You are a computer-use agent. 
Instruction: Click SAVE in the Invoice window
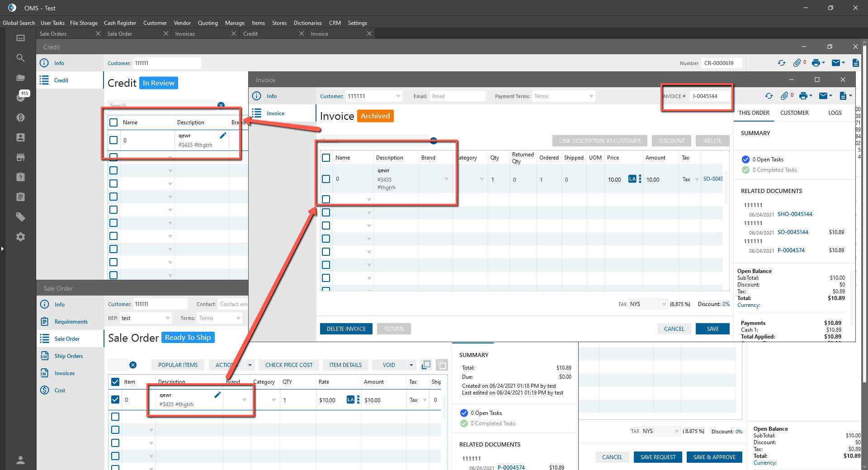pyautogui.click(x=712, y=329)
